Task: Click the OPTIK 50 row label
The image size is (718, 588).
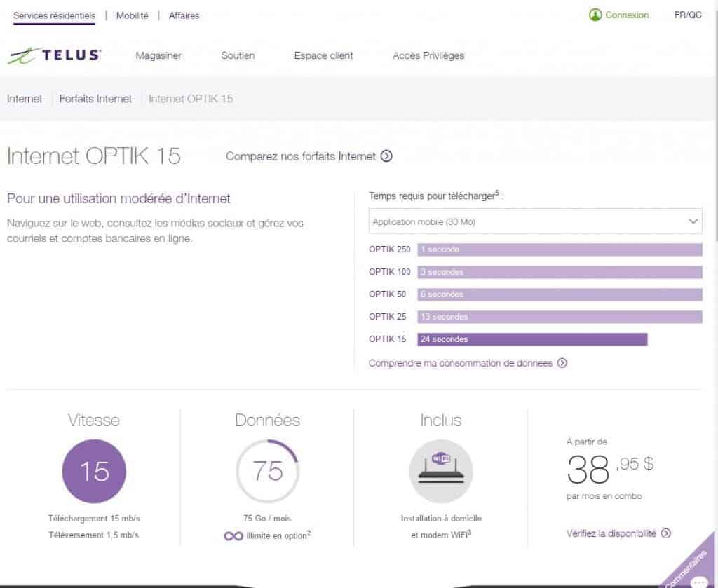Action: coord(387,294)
